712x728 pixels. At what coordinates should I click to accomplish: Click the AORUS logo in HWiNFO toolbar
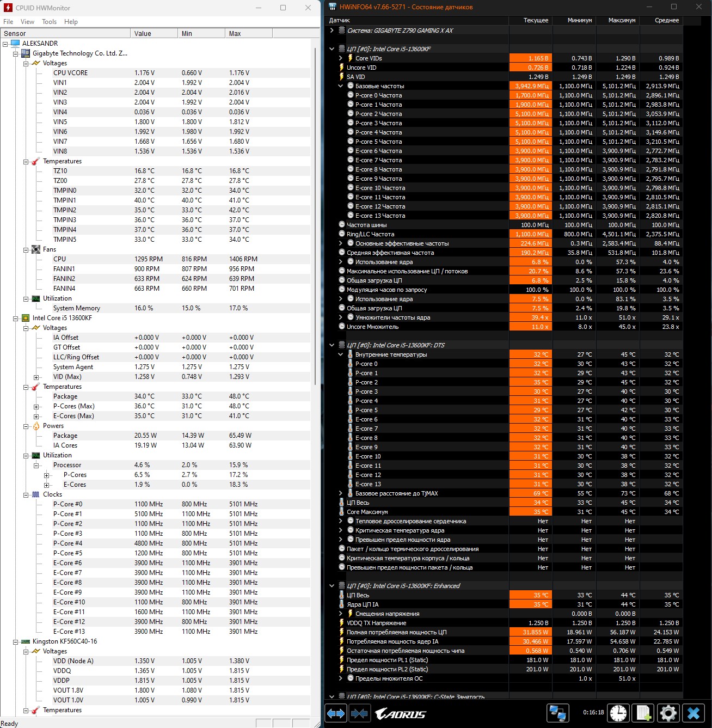coord(401,713)
